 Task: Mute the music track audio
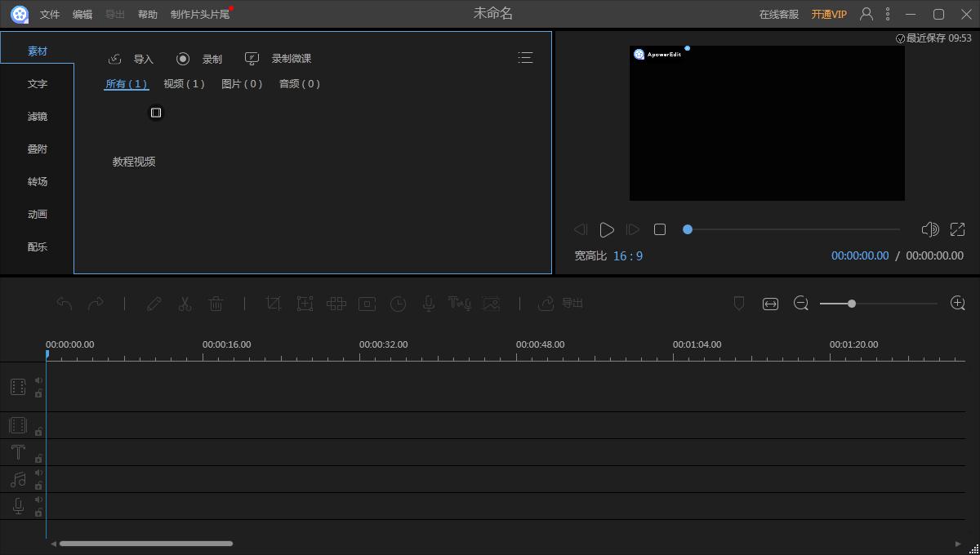pos(38,473)
